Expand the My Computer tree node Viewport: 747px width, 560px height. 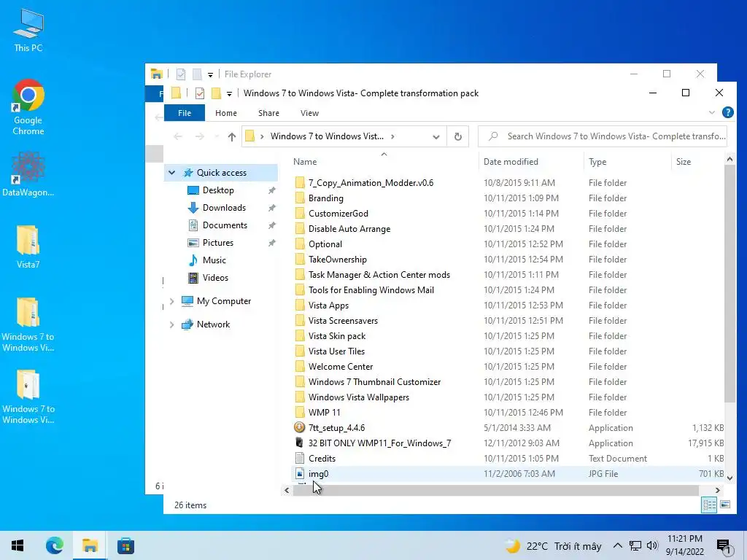[x=171, y=301]
